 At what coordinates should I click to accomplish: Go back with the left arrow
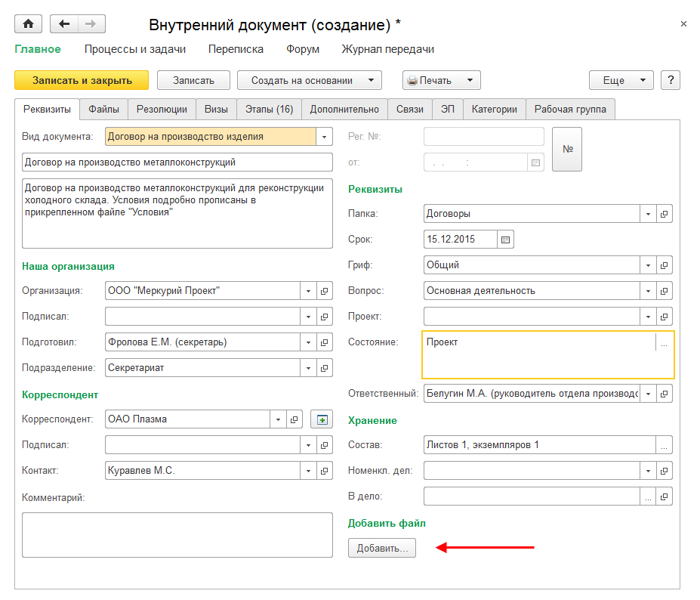click(x=64, y=24)
